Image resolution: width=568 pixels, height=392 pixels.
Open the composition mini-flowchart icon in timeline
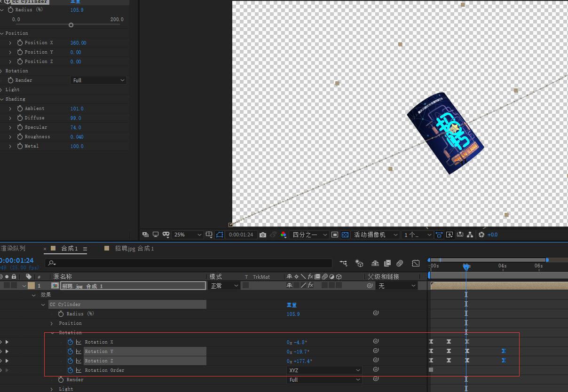point(344,263)
